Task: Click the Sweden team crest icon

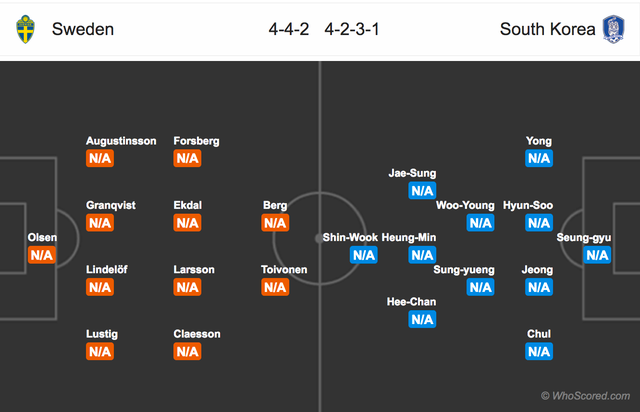Action: pos(26,29)
